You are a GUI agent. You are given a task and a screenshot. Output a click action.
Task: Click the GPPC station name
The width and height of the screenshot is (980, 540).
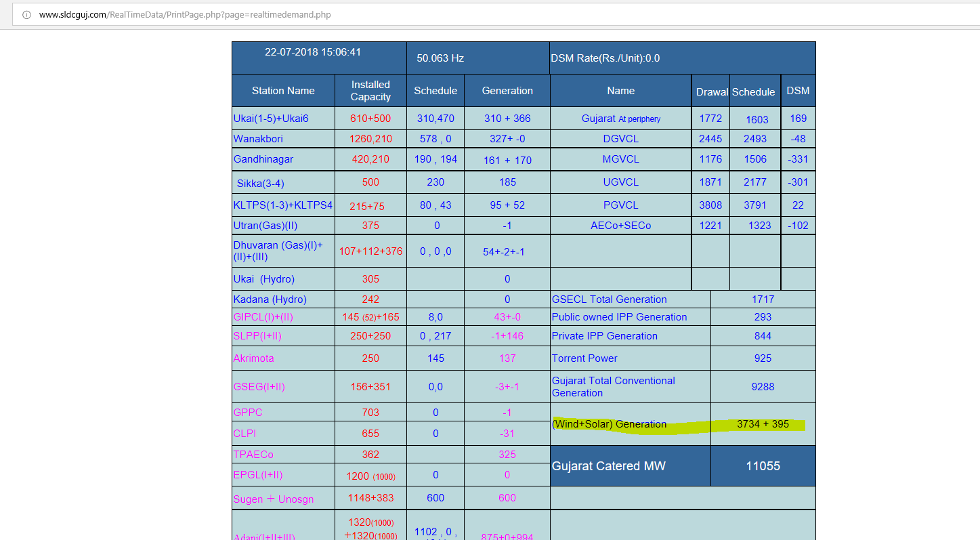coord(247,413)
